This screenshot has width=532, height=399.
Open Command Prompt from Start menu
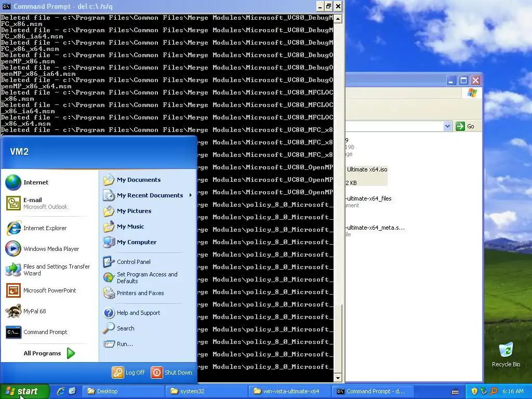click(x=36, y=332)
